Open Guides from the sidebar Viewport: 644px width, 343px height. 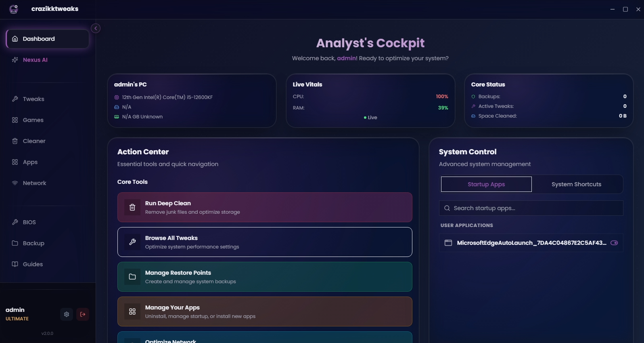tap(33, 264)
